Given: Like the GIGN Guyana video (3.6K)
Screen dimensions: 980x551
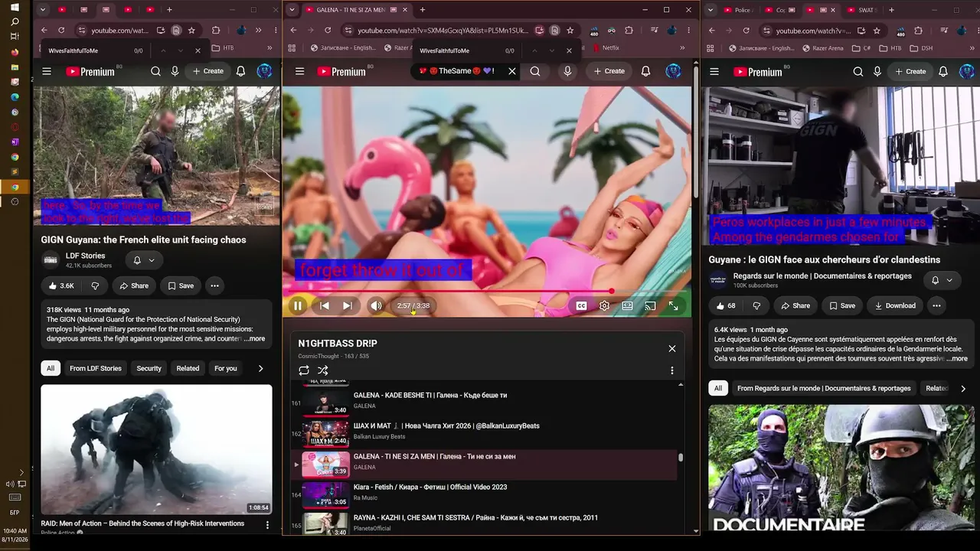Looking at the screenshot, I should coord(61,285).
